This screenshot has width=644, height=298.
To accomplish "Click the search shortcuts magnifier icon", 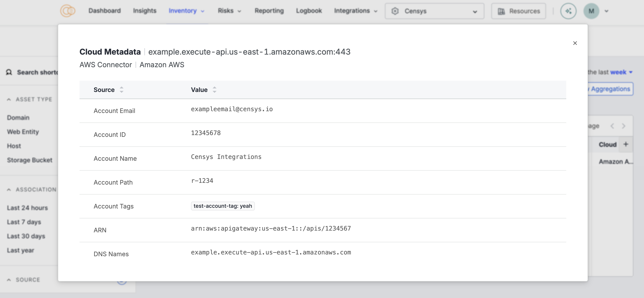I will point(9,72).
